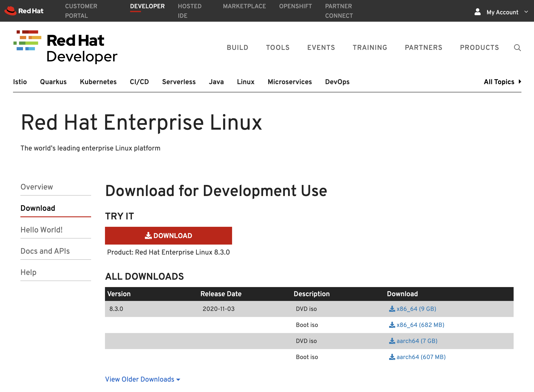Click the 8.3.0 version row in the table

[x=116, y=309]
